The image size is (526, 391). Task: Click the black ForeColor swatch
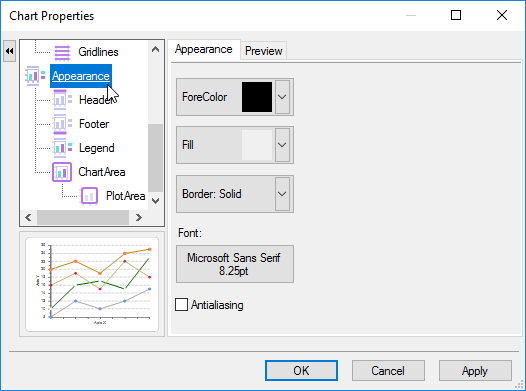[x=257, y=97]
